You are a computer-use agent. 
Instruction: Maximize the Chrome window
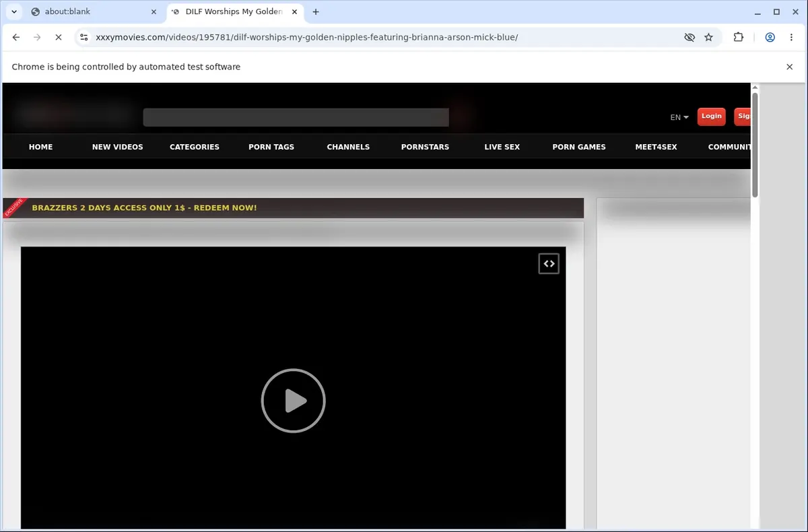pos(776,11)
